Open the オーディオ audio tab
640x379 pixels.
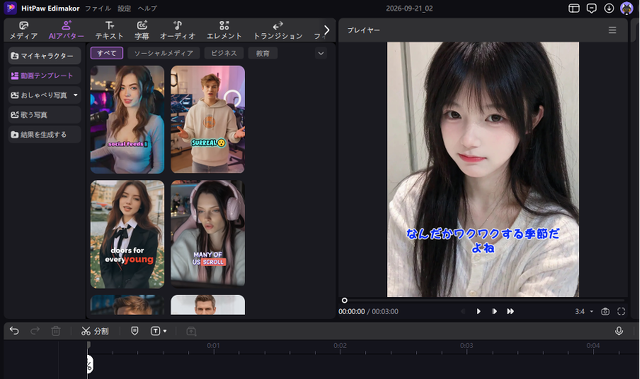pyautogui.click(x=178, y=31)
